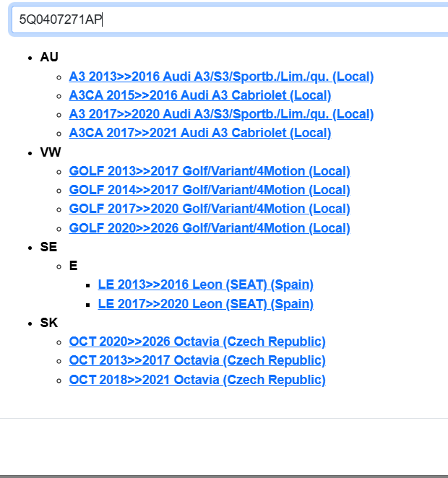The height and width of the screenshot is (478, 448).
Task: Select GOLF 2014>>2017 Golf/Variant link
Action: [x=210, y=190]
